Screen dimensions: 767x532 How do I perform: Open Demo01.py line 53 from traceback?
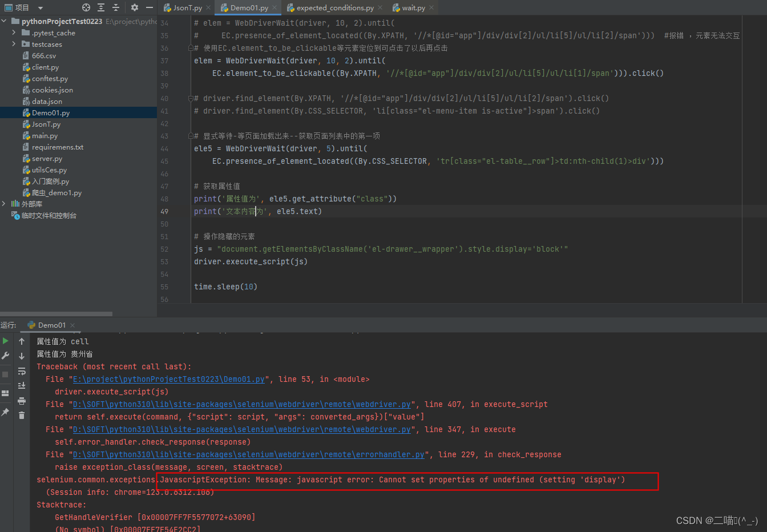168,378
